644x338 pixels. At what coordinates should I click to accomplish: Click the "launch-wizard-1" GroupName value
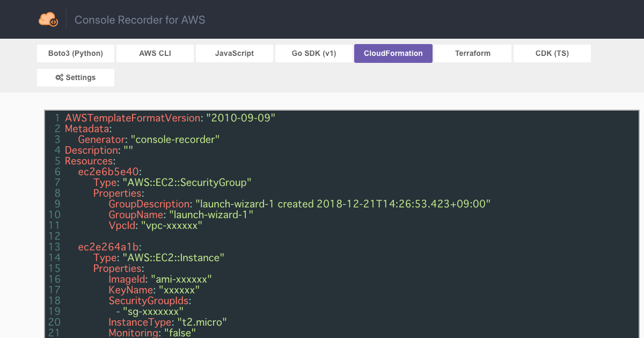(x=211, y=214)
